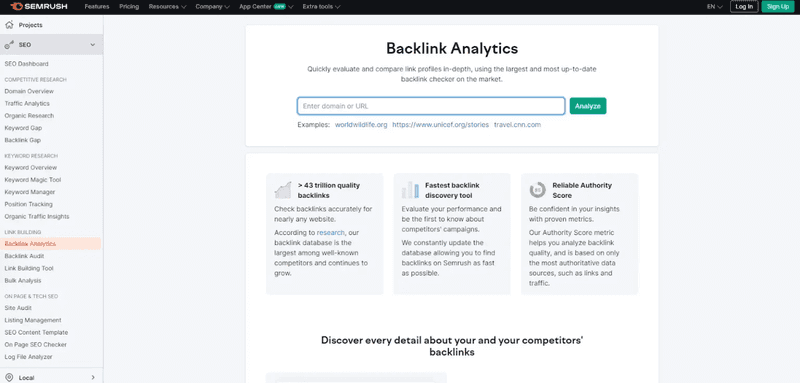Open the Company dropdown menu
Screen dimensions: 800x383
[212, 7]
